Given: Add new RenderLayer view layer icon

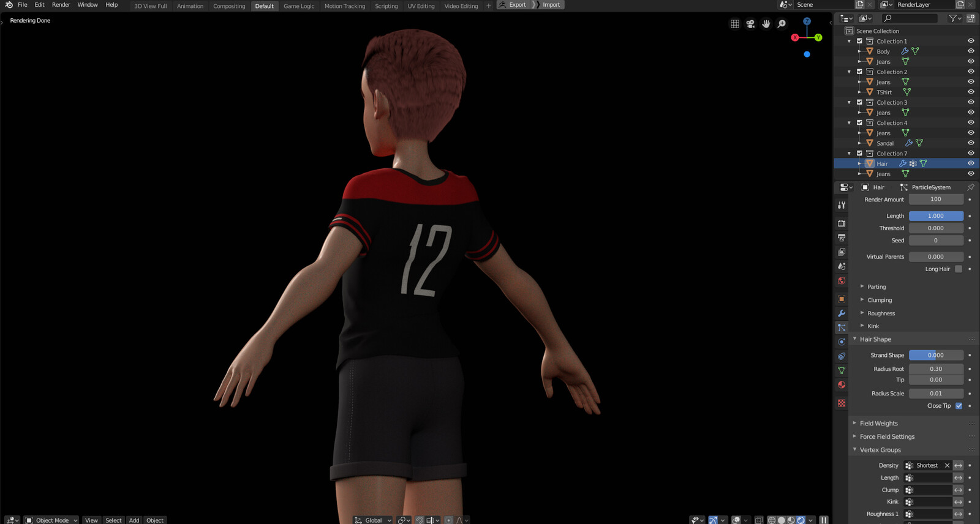Looking at the screenshot, I should tap(960, 4).
